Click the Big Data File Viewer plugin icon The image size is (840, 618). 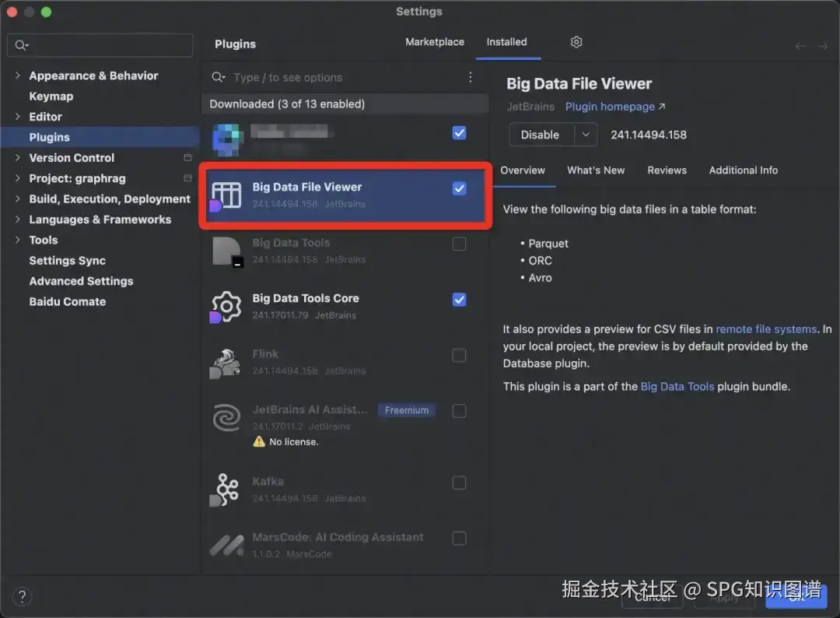point(226,195)
